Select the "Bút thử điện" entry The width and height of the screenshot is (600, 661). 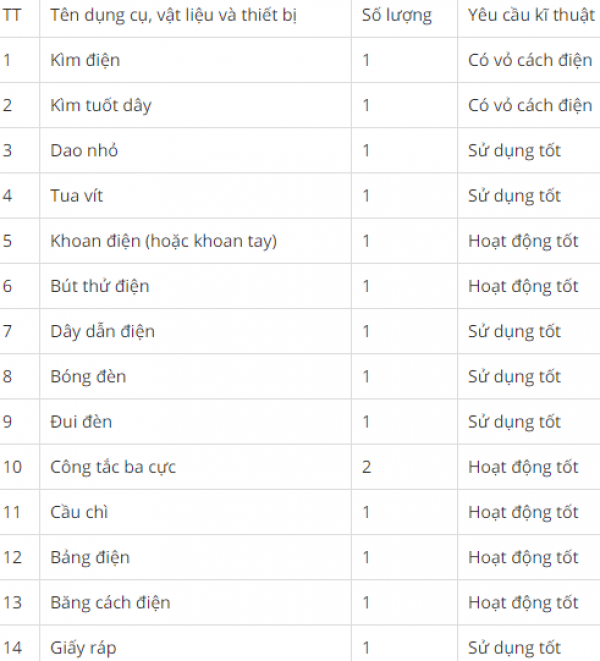point(100,286)
